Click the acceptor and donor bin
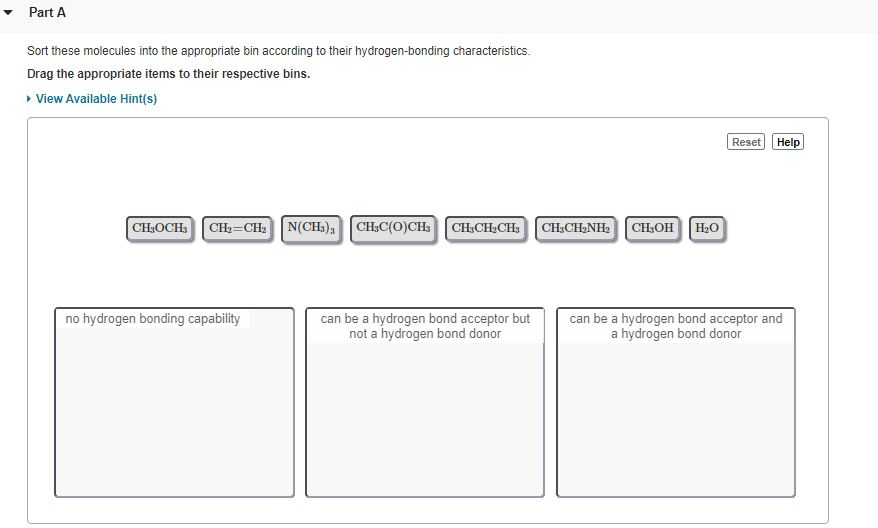Screen dimensions: 878x528 click(676, 420)
